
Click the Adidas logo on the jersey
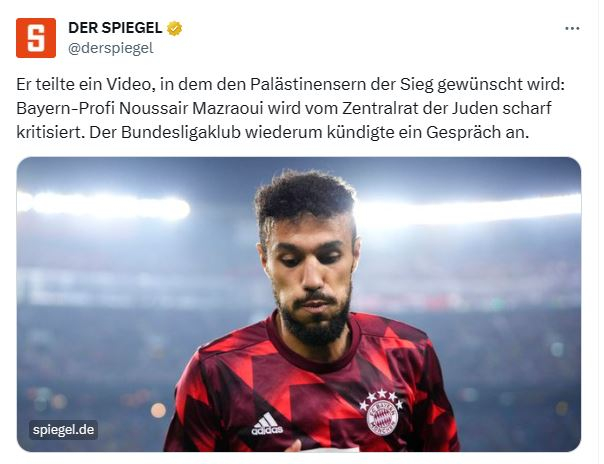(x=267, y=424)
